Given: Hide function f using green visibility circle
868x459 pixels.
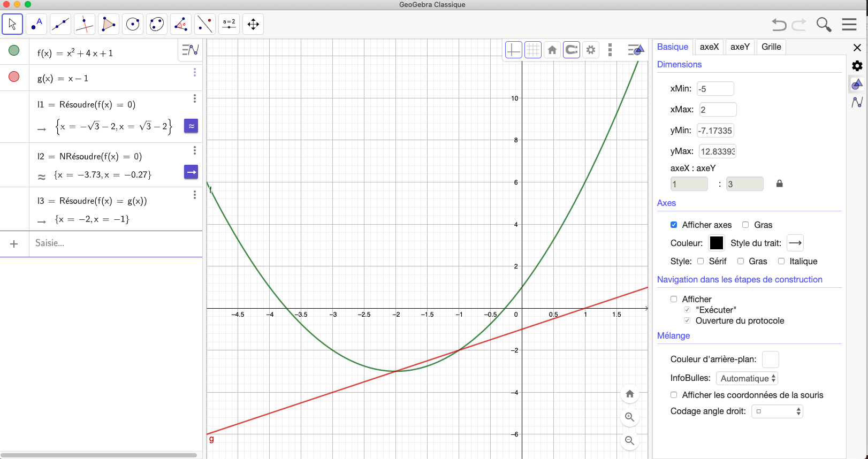Looking at the screenshot, I should 14,50.
